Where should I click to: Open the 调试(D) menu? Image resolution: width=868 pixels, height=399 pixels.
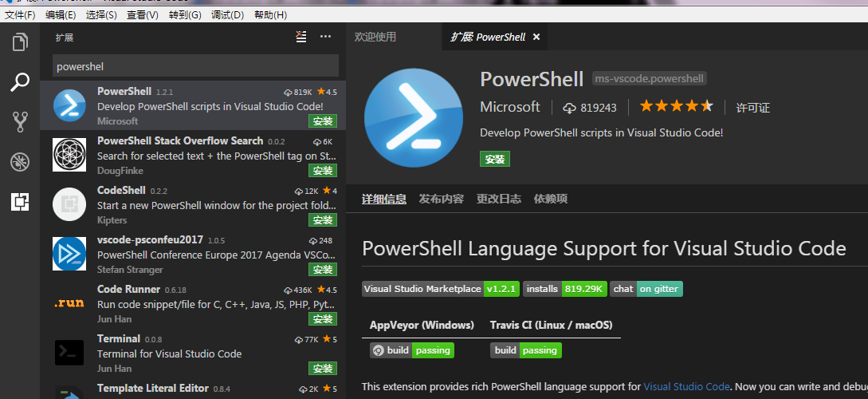tap(227, 15)
